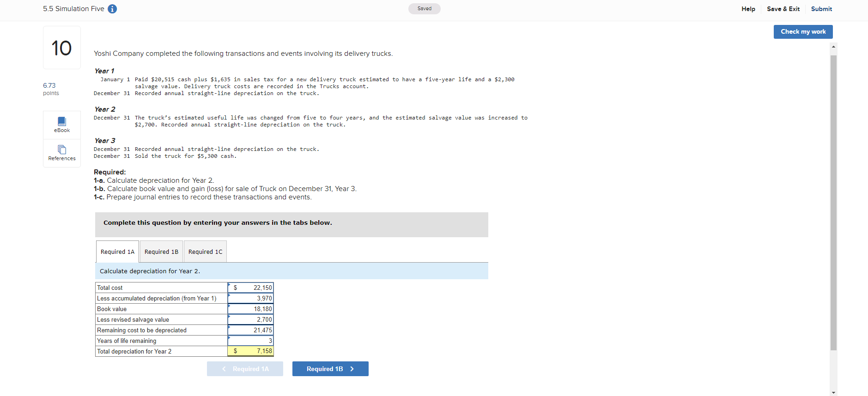This screenshot has width=868, height=396.
Task: Click 'Calculate depreciation for Year 2.' instruction bar
Action: (291, 271)
